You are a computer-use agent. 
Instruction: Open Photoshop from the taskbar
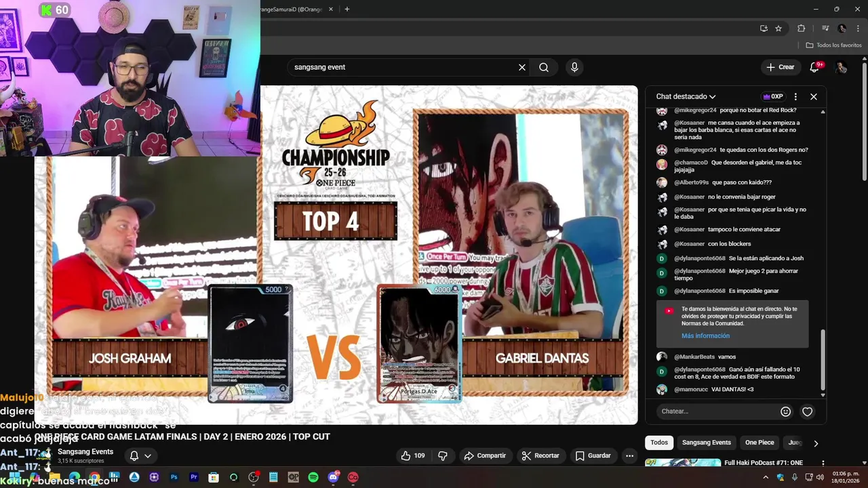(174, 477)
